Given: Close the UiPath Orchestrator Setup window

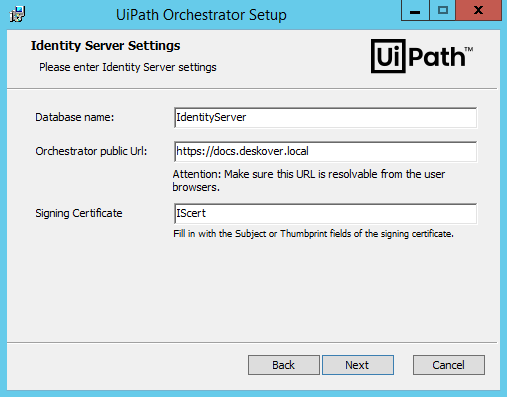Looking at the screenshot, I should pyautogui.click(x=478, y=11).
